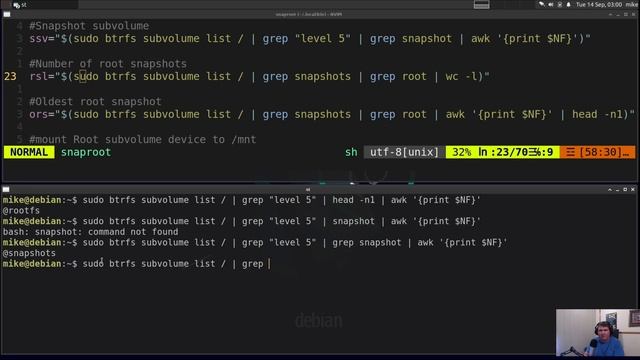Click the NVIM window title bar text
The width and height of the screenshot is (640, 360).
309,14
